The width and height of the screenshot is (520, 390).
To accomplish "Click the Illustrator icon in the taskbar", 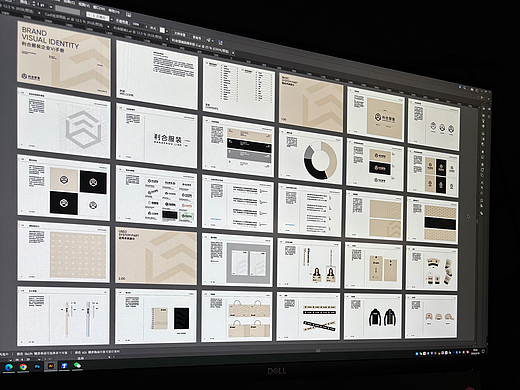I will (51, 366).
